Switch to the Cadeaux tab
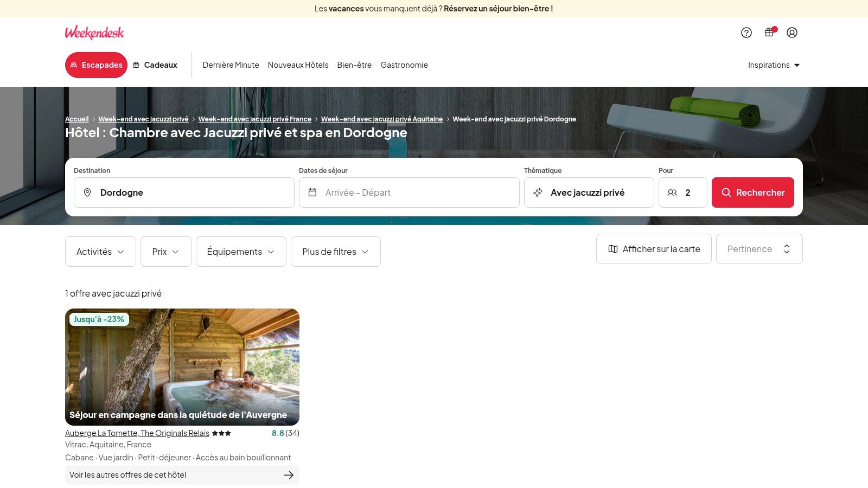Viewport: 868px width, 488px height. pyautogui.click(x=155, y=65)
